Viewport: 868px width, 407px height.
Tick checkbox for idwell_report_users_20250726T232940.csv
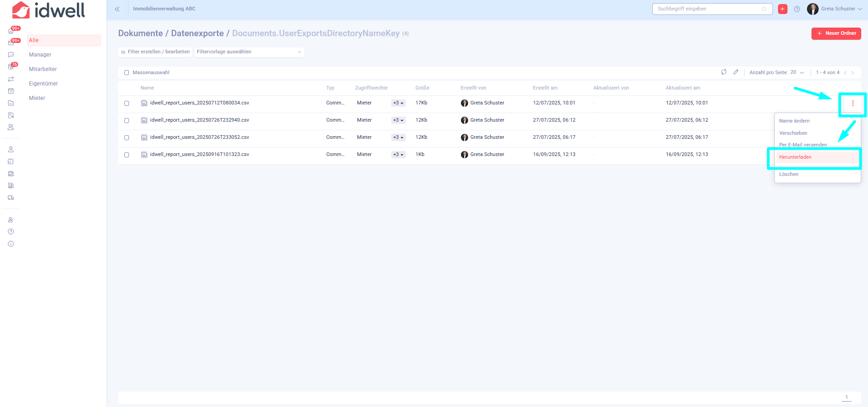[x=127, y=121]
